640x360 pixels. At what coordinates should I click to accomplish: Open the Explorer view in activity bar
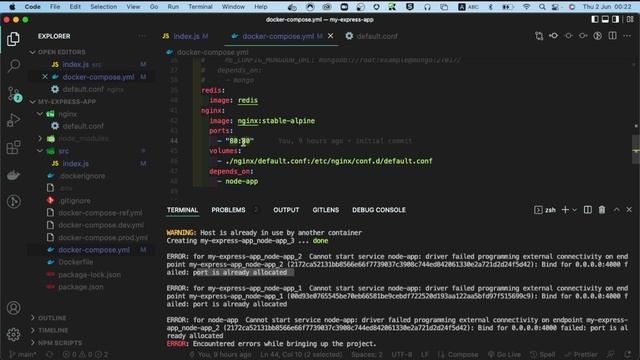point(13,39)
